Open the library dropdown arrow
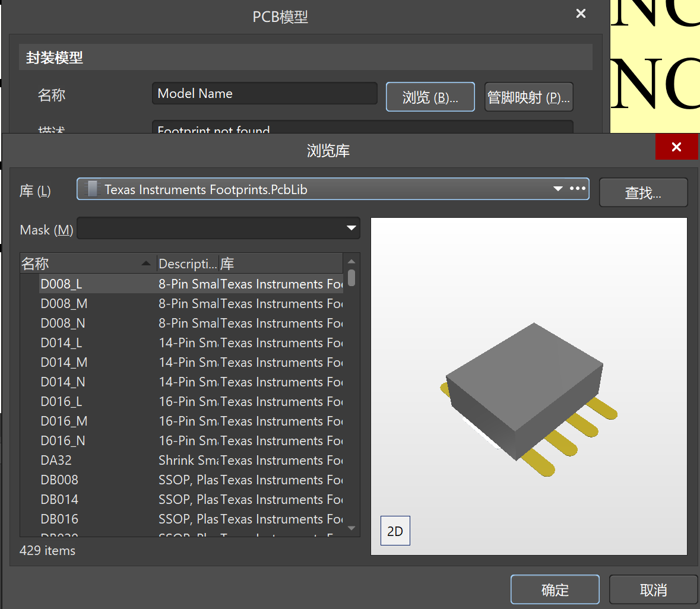 tap(558, 189)
